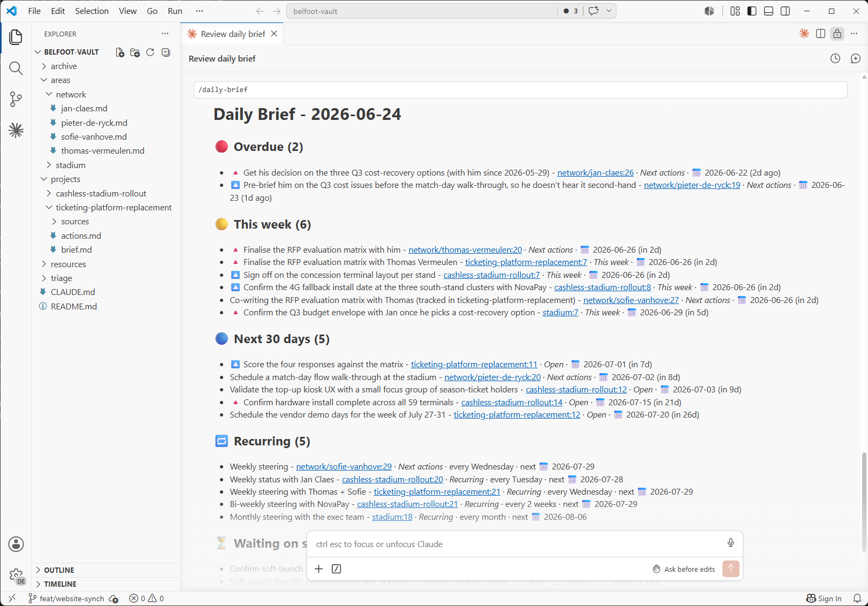
Task: Switch the Ask before edits mode
Action: pyautogui.click(x=684, y=569)
